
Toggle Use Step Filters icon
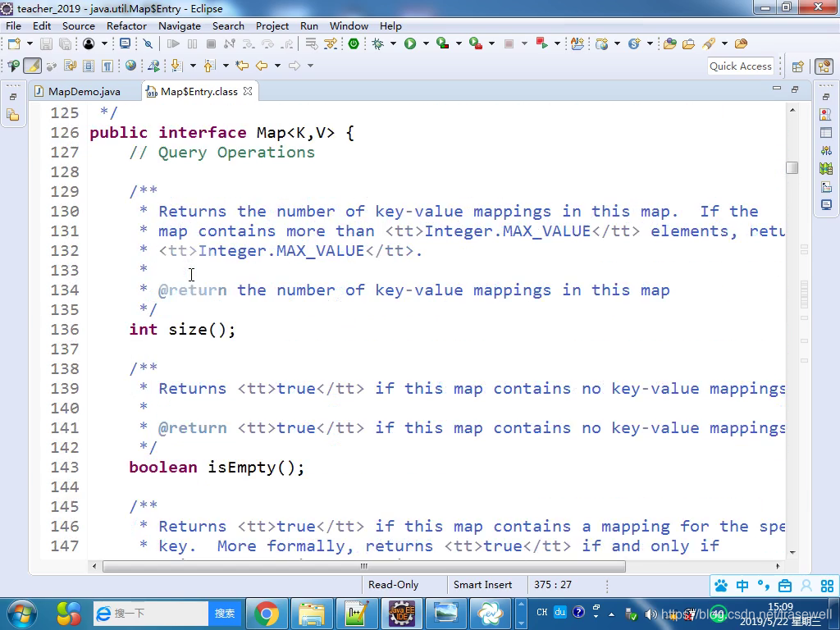[x=331, y=44]
